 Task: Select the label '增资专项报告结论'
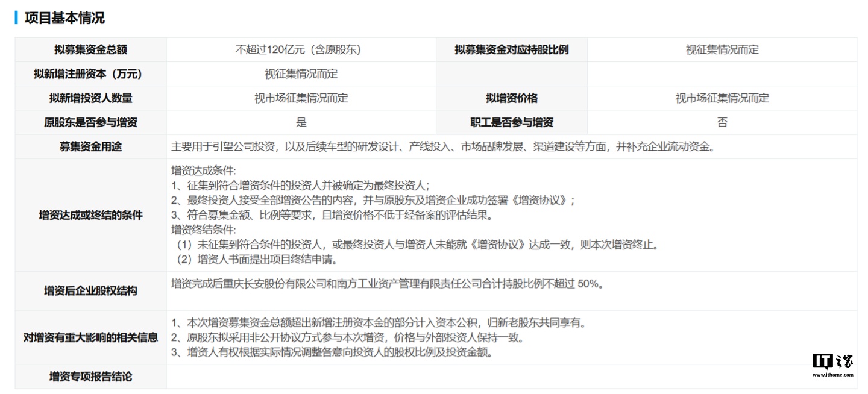pyautogui.click(x=90, y=377)
